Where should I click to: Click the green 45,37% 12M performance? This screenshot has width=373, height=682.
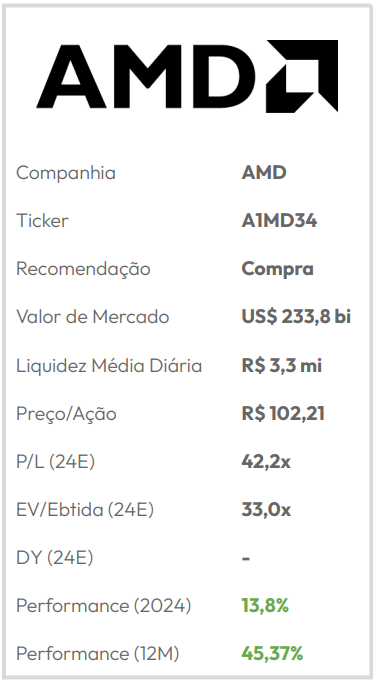pos(272,654)
